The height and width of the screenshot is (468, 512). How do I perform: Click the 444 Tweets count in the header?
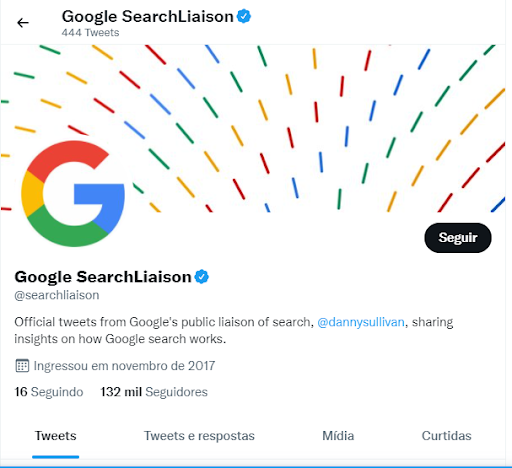click(90, 33)
